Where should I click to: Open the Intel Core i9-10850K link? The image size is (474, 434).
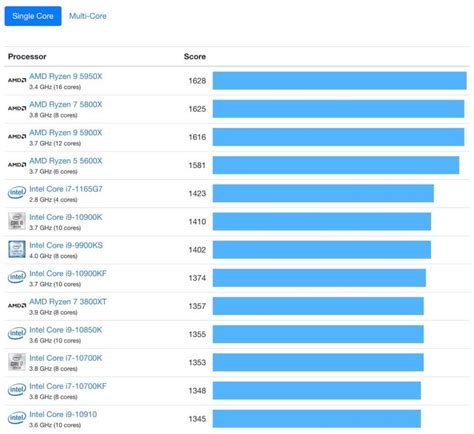point(66,330)
